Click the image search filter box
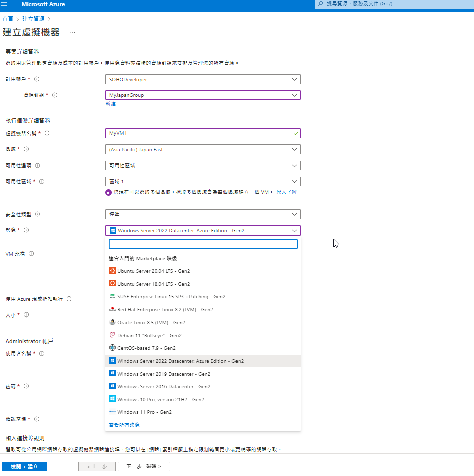Image resolution: width=474 pixels, height=476 pixels. coord(203,244)
